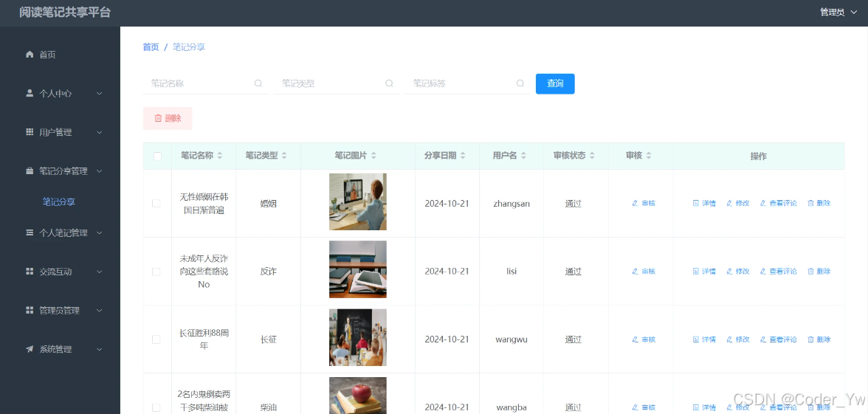Click the 阅读笔记共享平台 title

pos(65,13)
